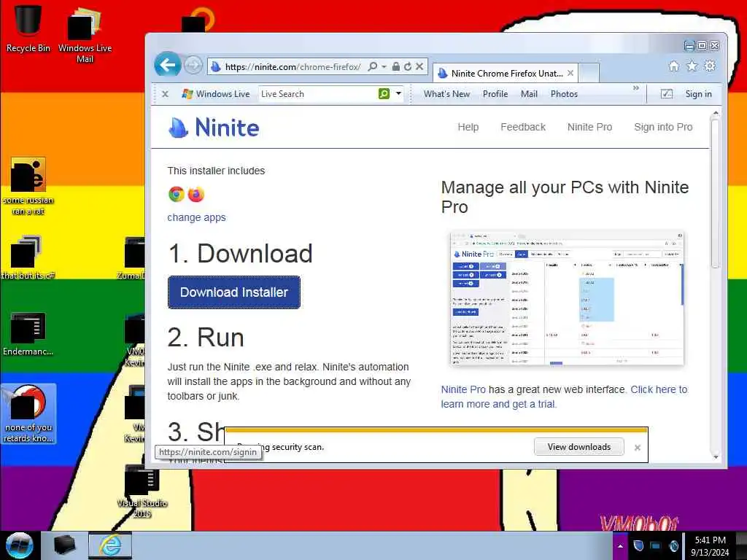Image resolution: width=747 pixels, height=560 pixels.
Task: Select Visual Studio 2015 desktop icon
Action: pos(142,491)
